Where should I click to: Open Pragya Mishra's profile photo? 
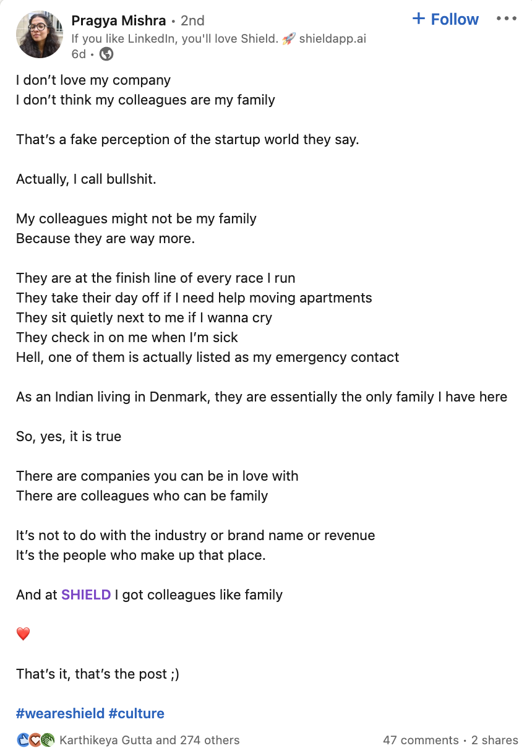40,34
